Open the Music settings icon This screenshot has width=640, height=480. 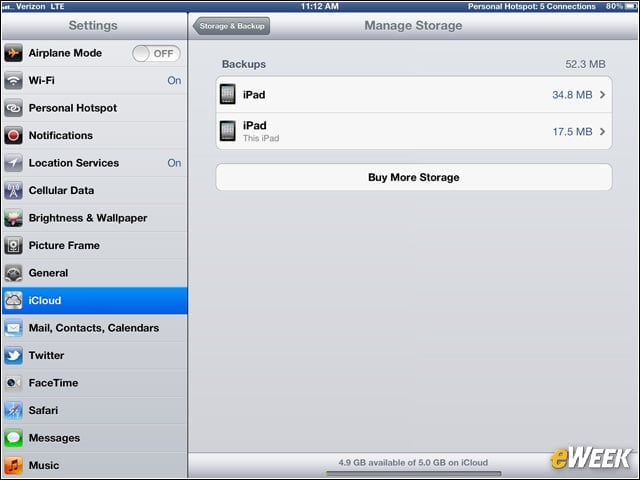[13, 465]
